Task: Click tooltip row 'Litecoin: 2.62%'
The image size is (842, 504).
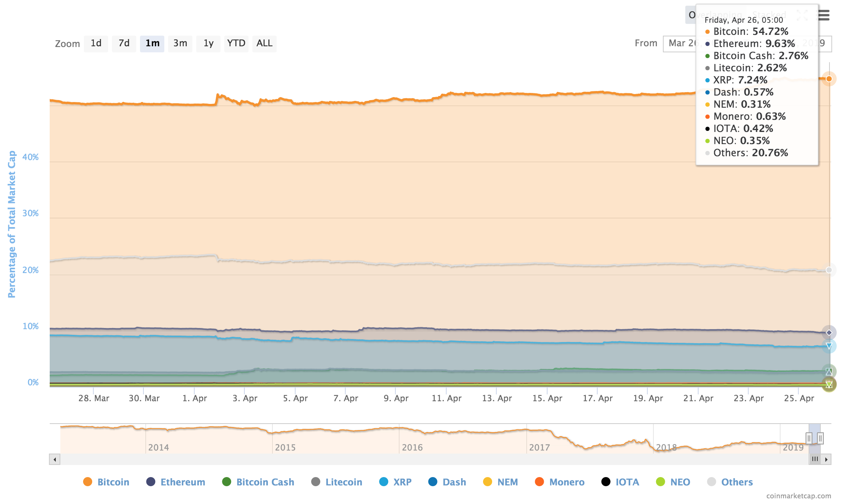Action: pos(746,68)
